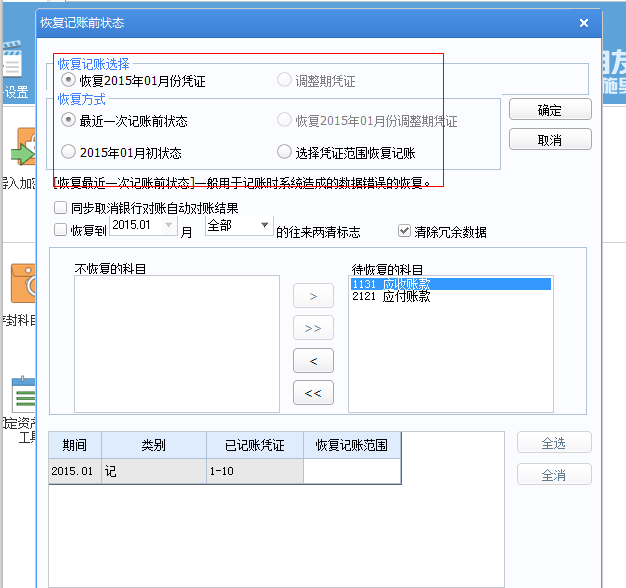The image size is (626, 588).
Task: Click the 恢复记账范围 cell for 2015.01
Action: click(352, 471)
